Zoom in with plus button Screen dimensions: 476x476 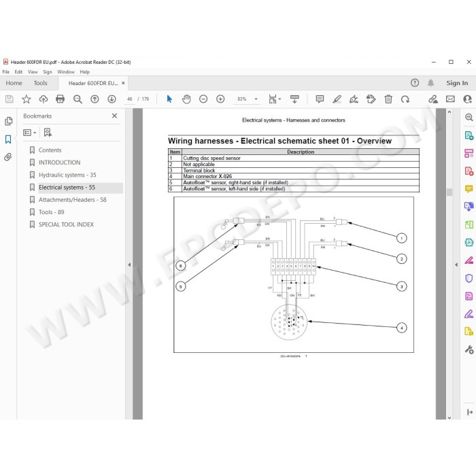(x=220, y=99)
